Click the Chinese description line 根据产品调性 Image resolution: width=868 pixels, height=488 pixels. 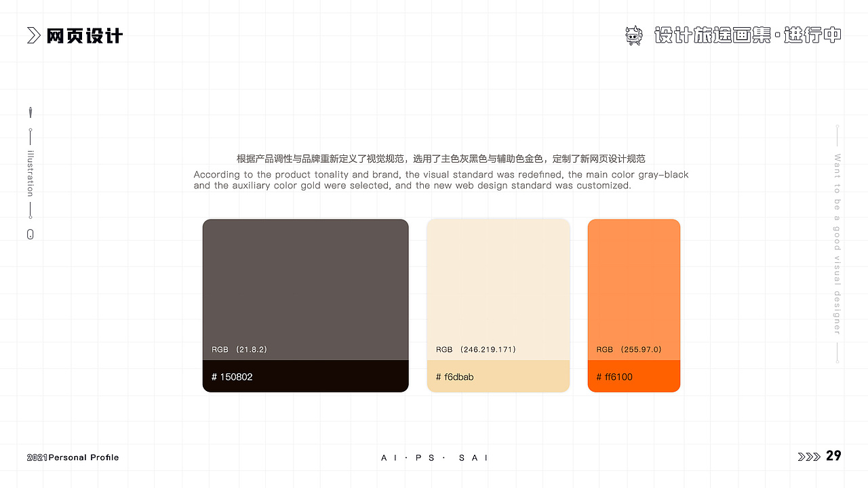coord(441,159)
